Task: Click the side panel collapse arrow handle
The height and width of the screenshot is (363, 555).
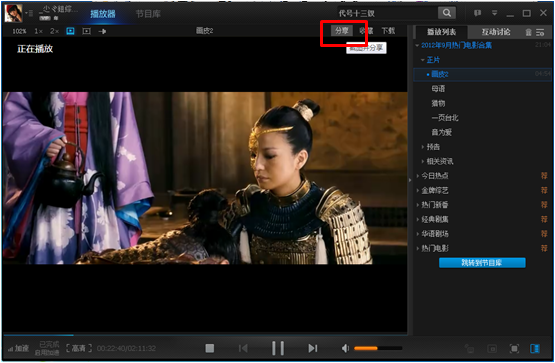Action: [410, 180]
